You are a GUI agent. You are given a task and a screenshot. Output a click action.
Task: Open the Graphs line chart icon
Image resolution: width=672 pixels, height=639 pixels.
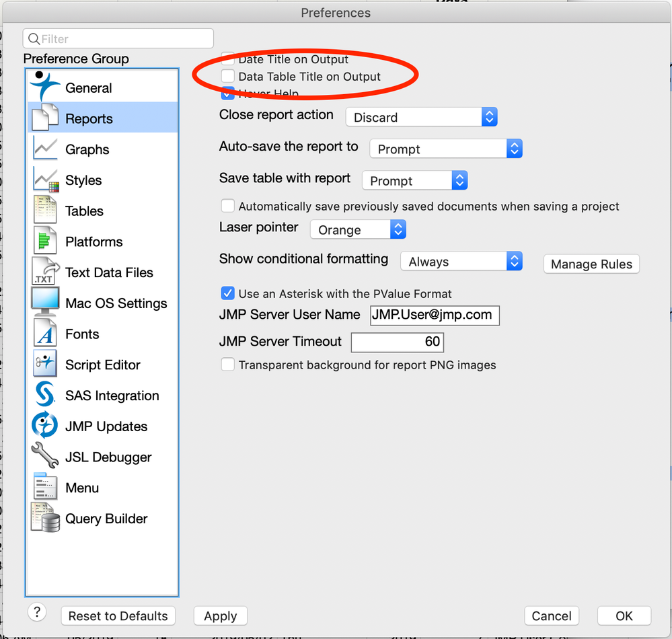[45, 148]
